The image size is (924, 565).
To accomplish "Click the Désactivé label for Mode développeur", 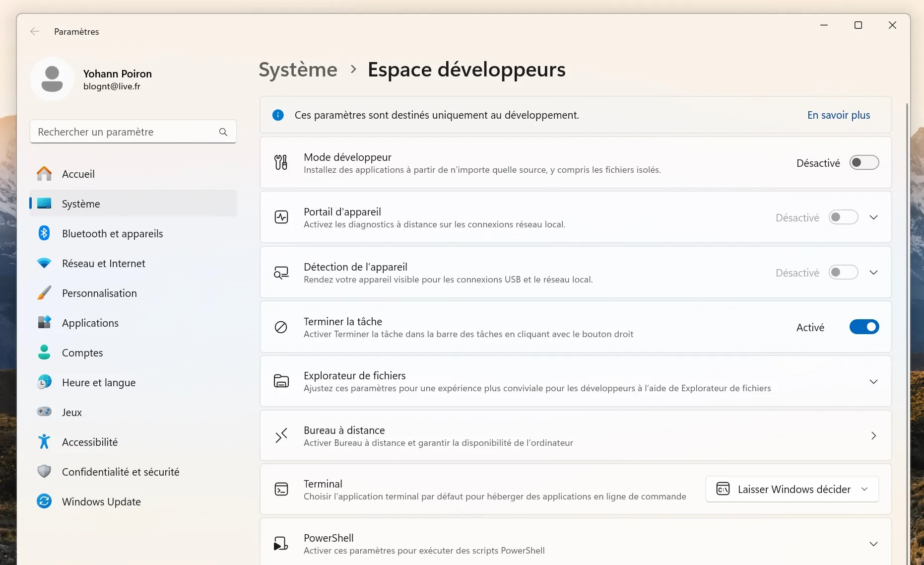I will [818, 163].
